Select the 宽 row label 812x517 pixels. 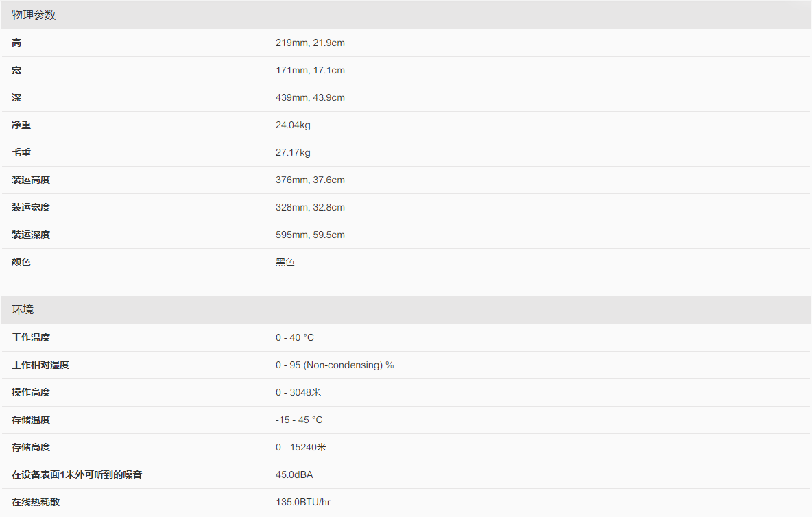click(x=16, y=70)
